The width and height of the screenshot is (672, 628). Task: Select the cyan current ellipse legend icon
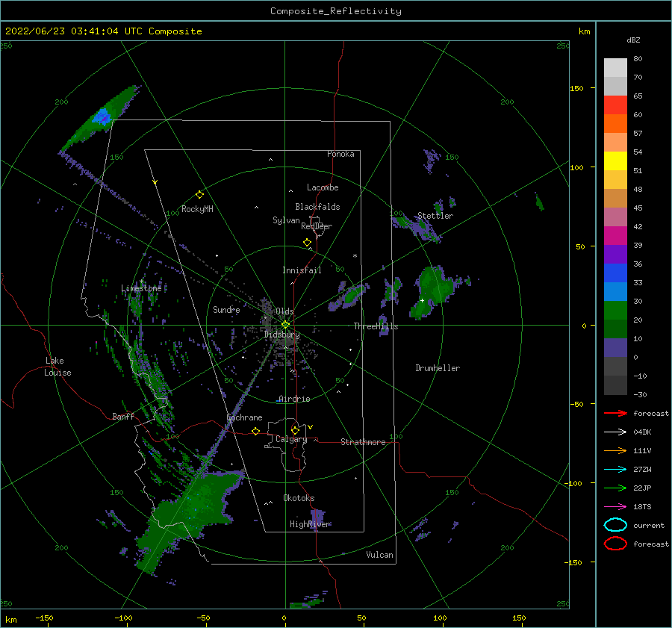(x=615, y=525)
